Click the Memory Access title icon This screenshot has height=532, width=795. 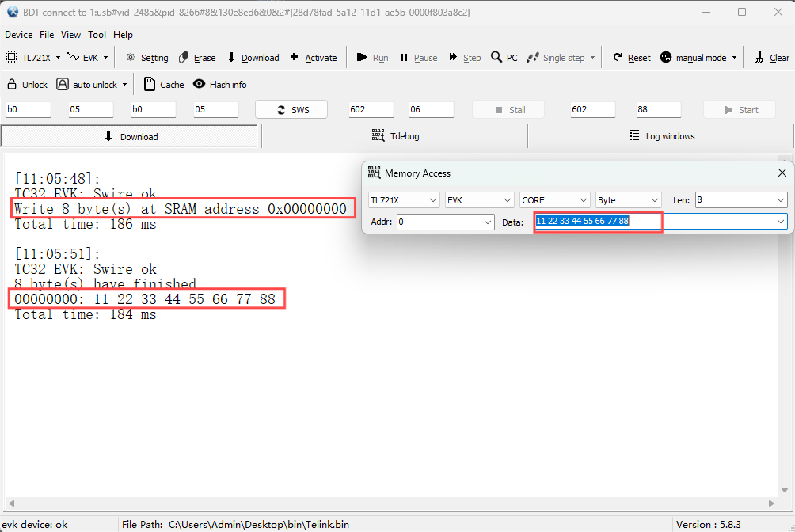click(x=374, y=173)
